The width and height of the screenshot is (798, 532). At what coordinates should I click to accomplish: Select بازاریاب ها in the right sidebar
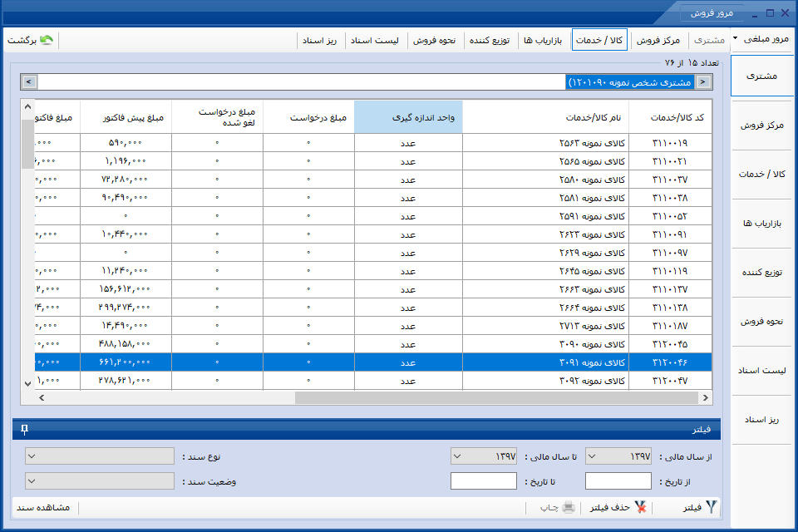762,224
